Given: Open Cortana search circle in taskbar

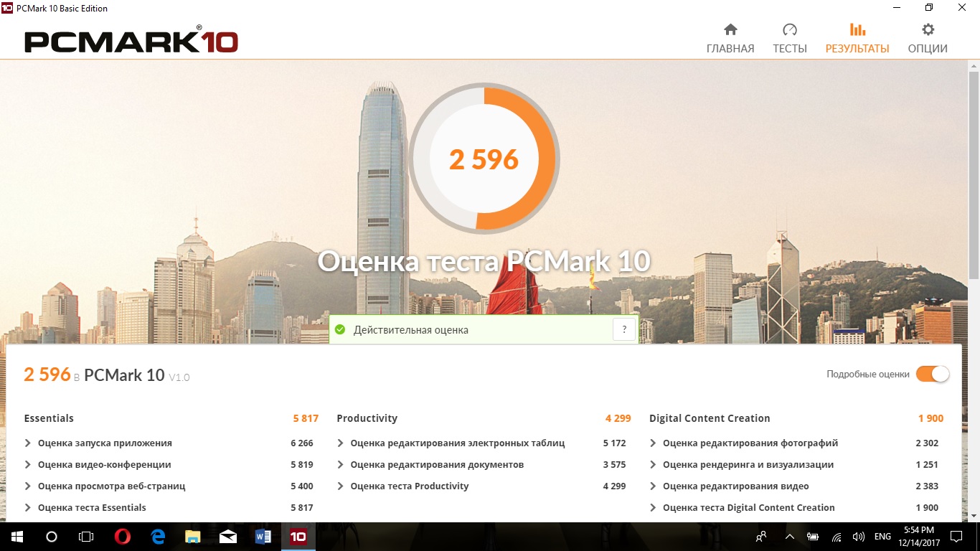Looking at the screenshot, I should [x=52, y=537].
